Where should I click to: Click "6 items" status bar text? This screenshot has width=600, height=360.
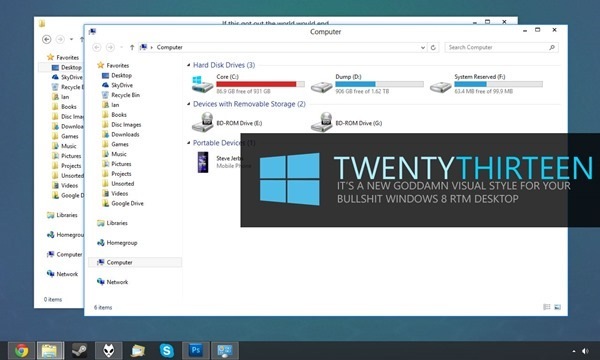point(103,307)
